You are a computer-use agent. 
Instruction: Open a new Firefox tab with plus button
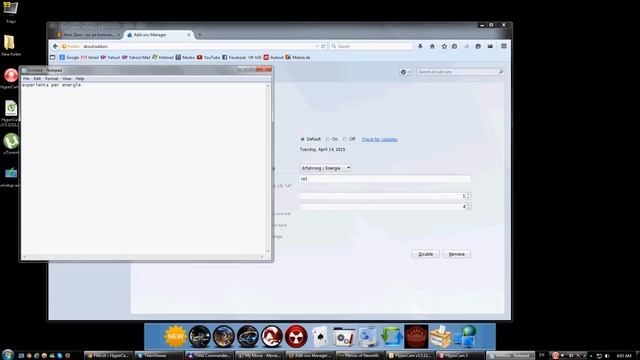pyautogui.click(x=200, y=35)
